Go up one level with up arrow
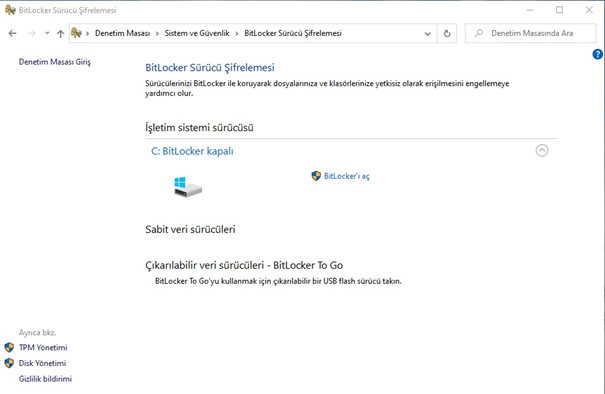Screen dimensions: 605x394 coord(60,34)
